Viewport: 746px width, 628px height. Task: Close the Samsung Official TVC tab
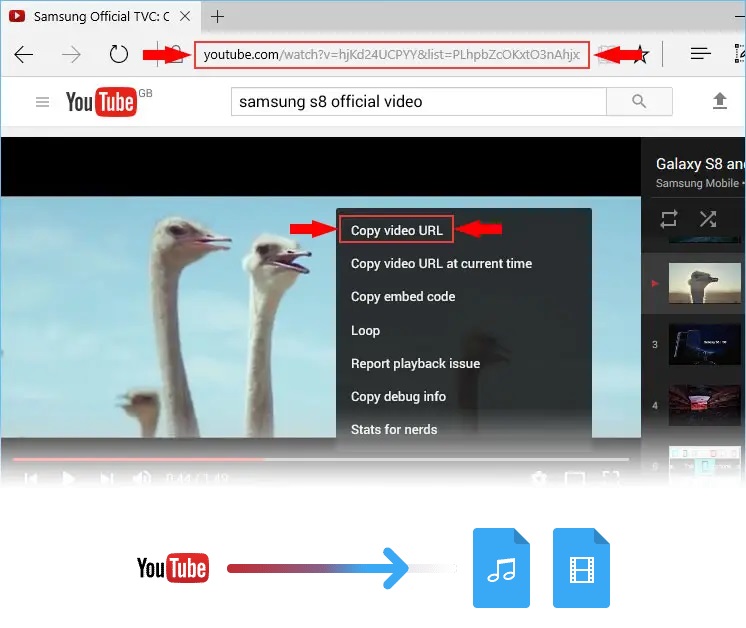(185, 17)
